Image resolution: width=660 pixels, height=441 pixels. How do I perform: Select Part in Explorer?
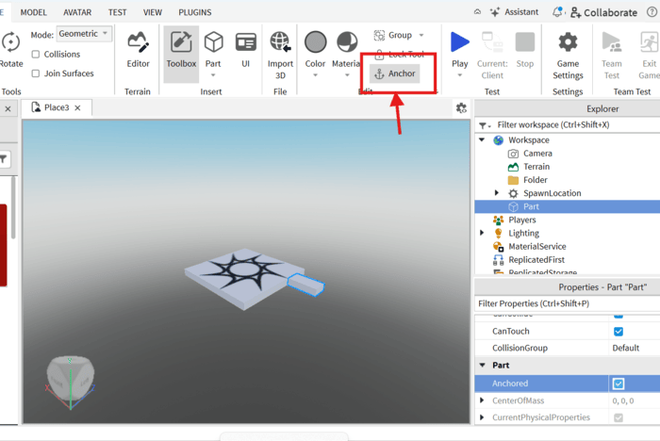567,206
